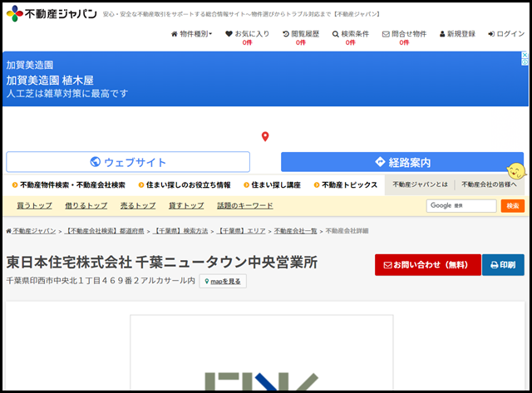Click the 不動産ジャパン logo
Viewport: 532px width, 393px height.
(52, 13)
